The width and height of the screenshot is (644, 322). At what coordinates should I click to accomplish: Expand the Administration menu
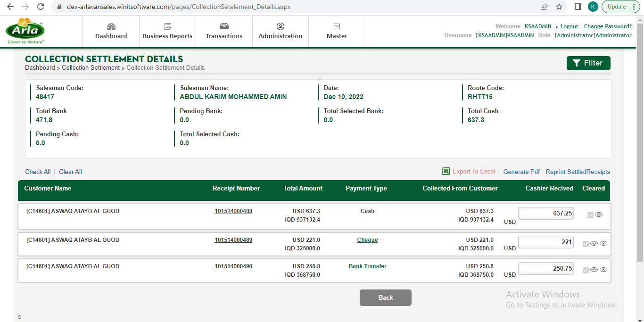click(x=280, y=32)
